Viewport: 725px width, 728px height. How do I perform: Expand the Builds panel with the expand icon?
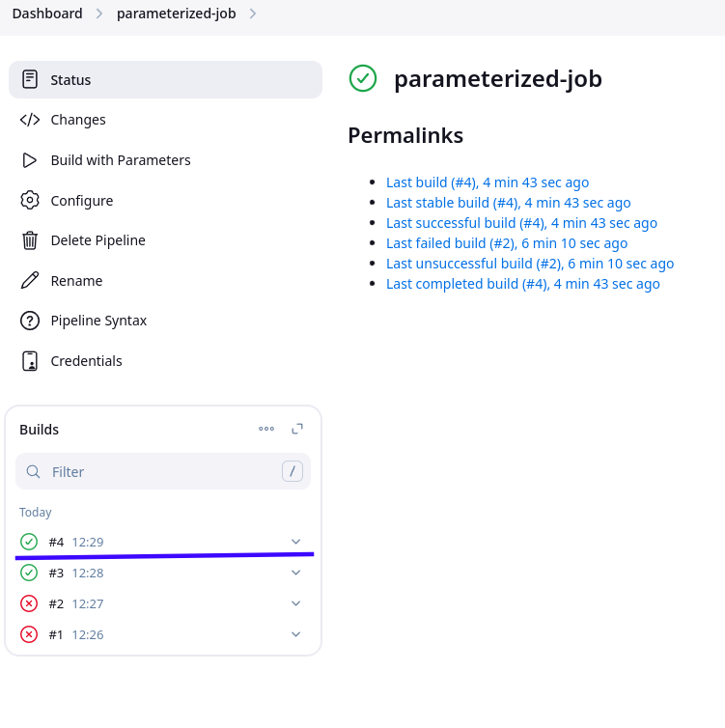(297, 429)
